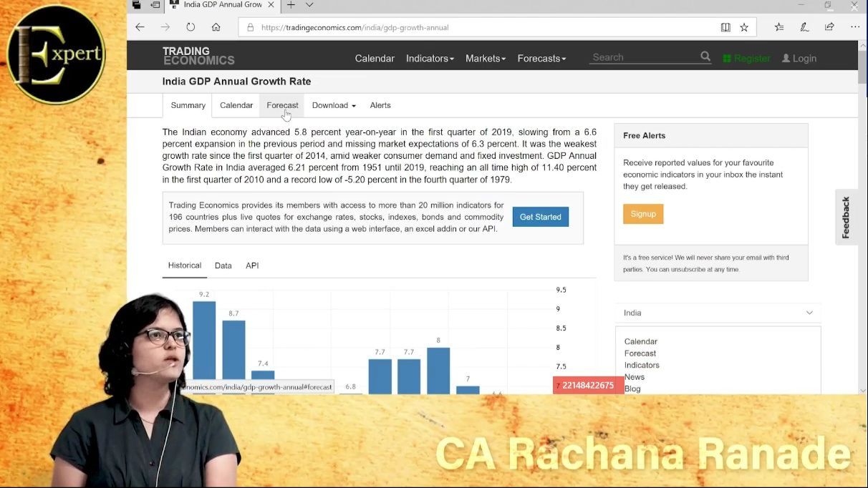Open the Download dropdown
Screen dimensions: 868x488
click(x=334, y=105)
